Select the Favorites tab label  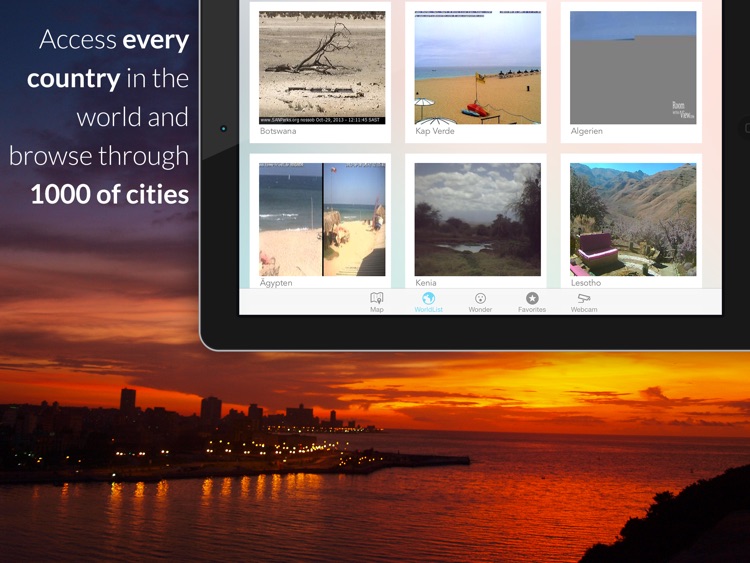click(532, 309)
